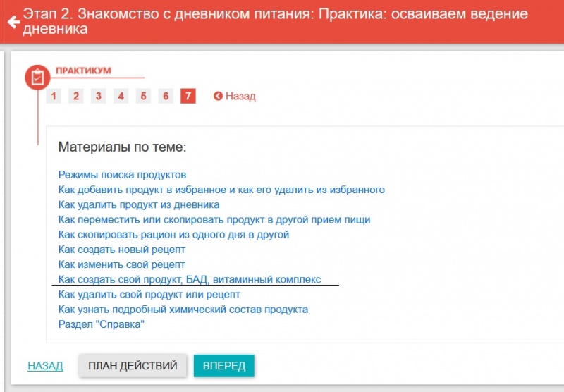This screenshot has width=564, height=392.
Task: Open link about moving or copying a product
Action: tap(214, 219)
